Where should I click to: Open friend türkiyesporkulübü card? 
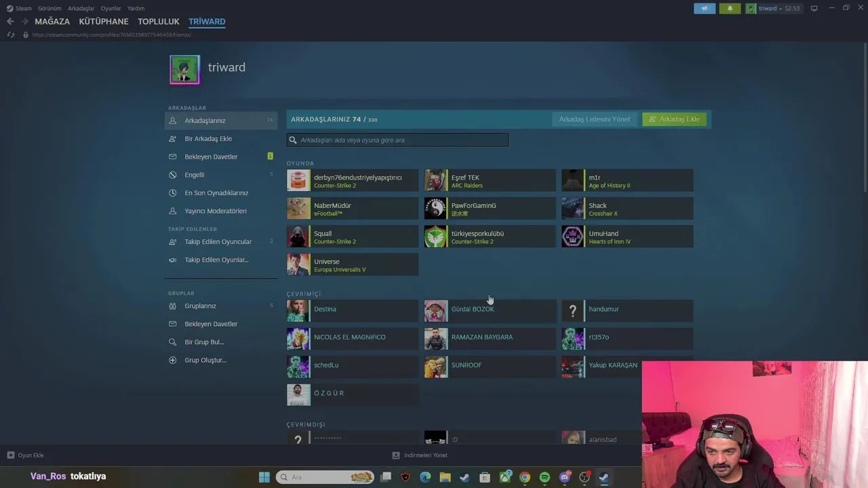point(490,237)
